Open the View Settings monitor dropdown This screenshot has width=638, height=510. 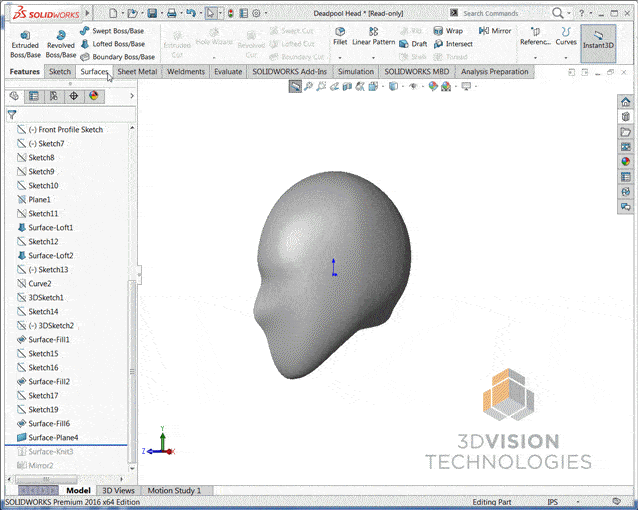click(x=466, y=86)
